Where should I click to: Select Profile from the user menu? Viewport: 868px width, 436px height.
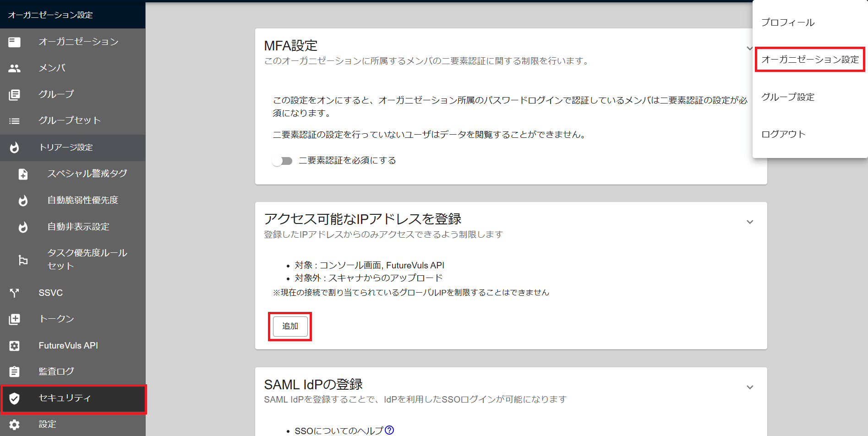788,22
